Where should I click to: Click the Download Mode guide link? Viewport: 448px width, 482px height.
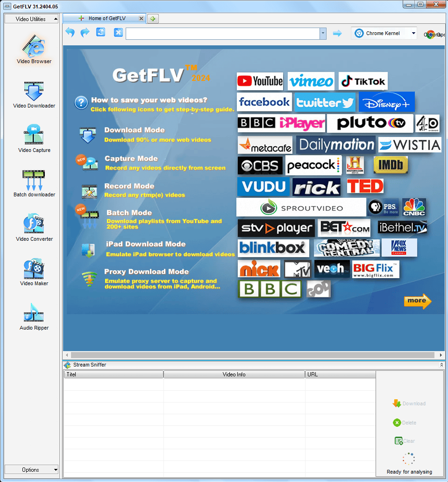coord(135,130)
